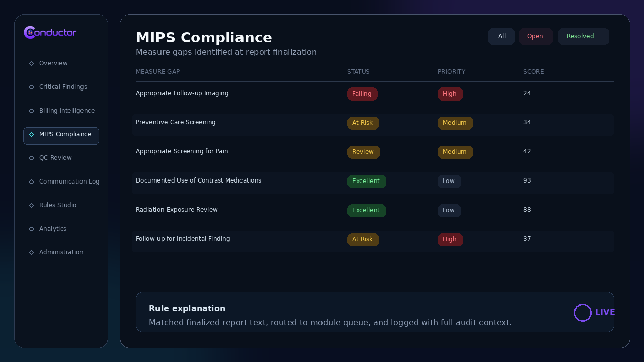The height and width of the screenshot is (362, 644).
Task: Click the MIPS Compliance page title
Action: [204, 38]
